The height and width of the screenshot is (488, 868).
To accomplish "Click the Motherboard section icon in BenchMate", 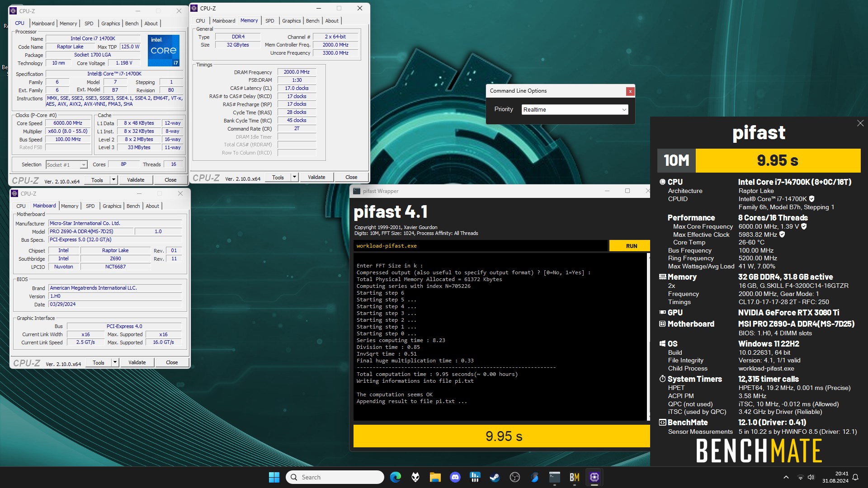I will (662, 324).
